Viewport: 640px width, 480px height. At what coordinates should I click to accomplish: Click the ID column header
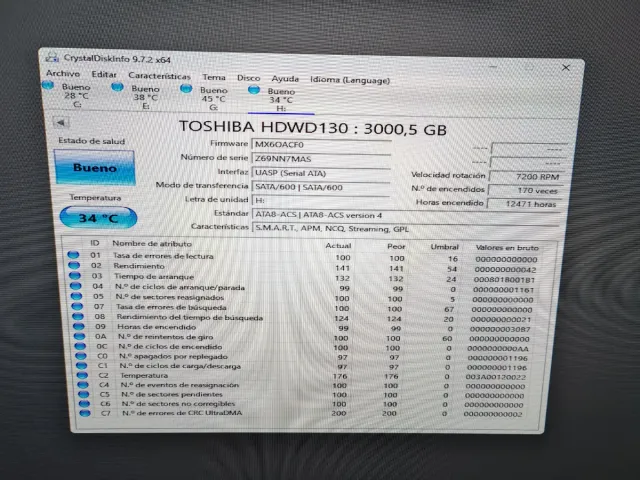coord(95,243)
